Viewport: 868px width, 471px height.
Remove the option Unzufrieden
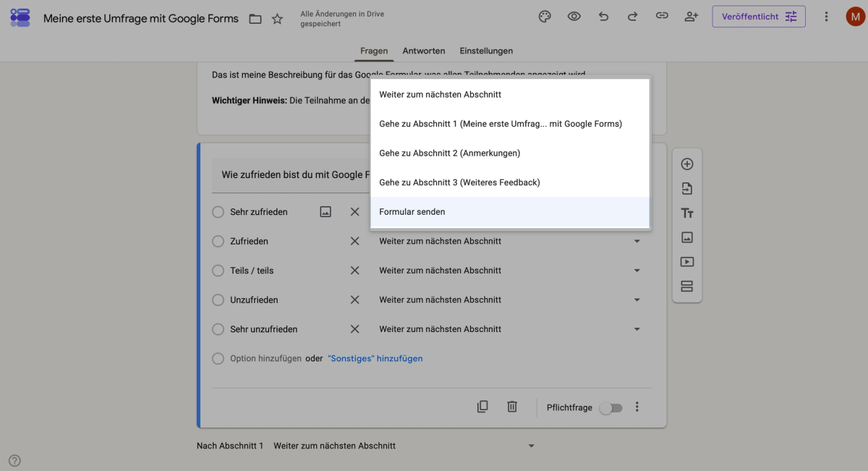354,300
